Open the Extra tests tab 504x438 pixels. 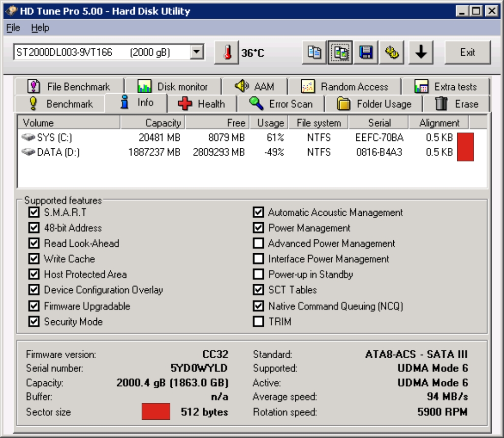point(445,86)
